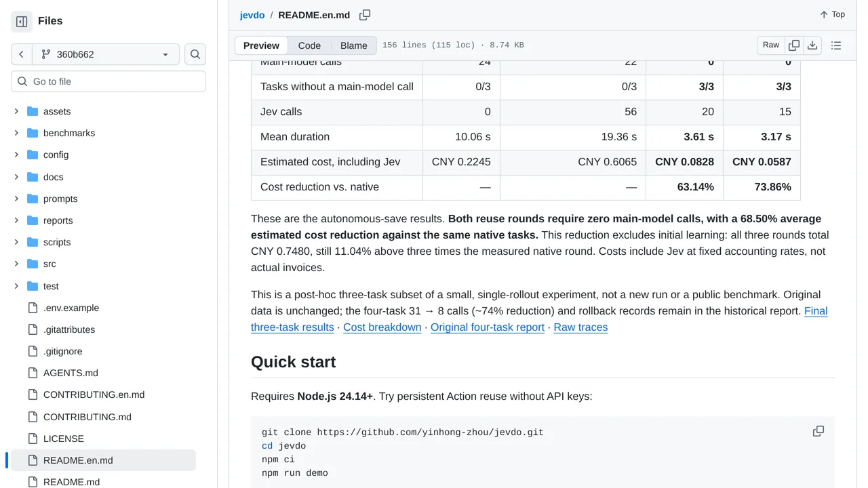Switch to the Preview tab
The image size is (868, 488).
point(261,45)
